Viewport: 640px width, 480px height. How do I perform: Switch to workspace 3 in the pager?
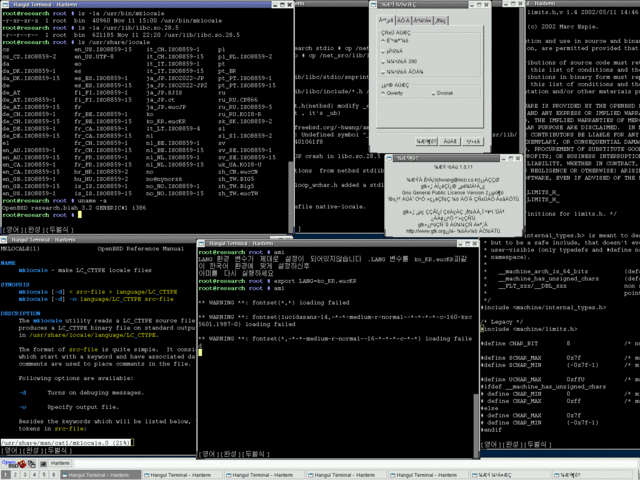pos(25,475)
